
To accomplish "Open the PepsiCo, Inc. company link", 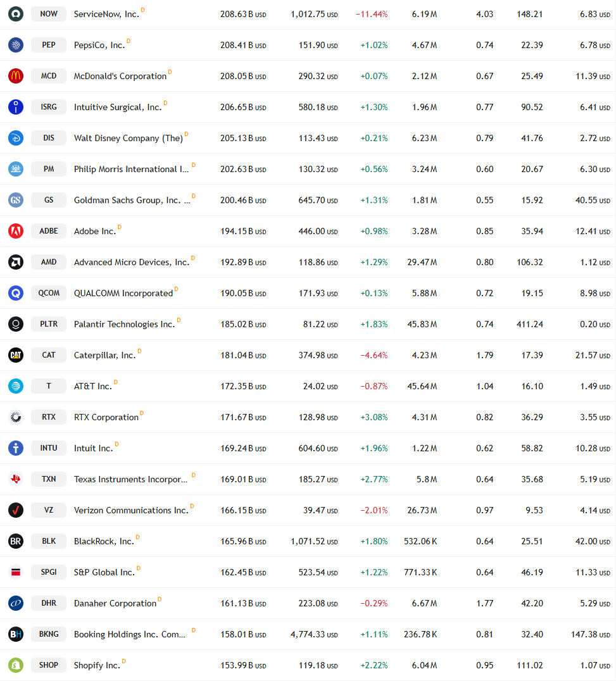I will click(99, 45).
